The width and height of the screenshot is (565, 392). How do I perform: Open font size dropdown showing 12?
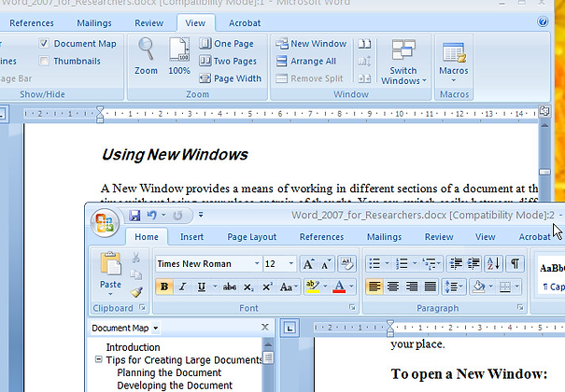[x=290, y=263]
